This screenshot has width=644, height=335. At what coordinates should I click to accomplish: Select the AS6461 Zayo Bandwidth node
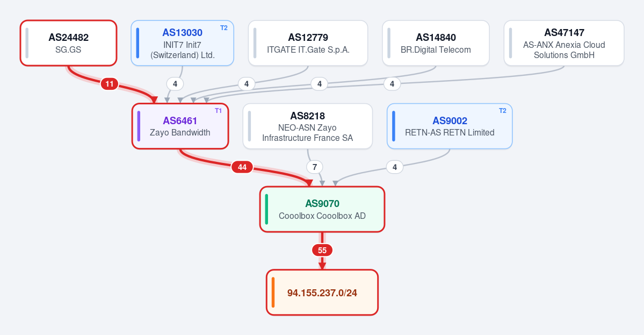click(180, 126)
